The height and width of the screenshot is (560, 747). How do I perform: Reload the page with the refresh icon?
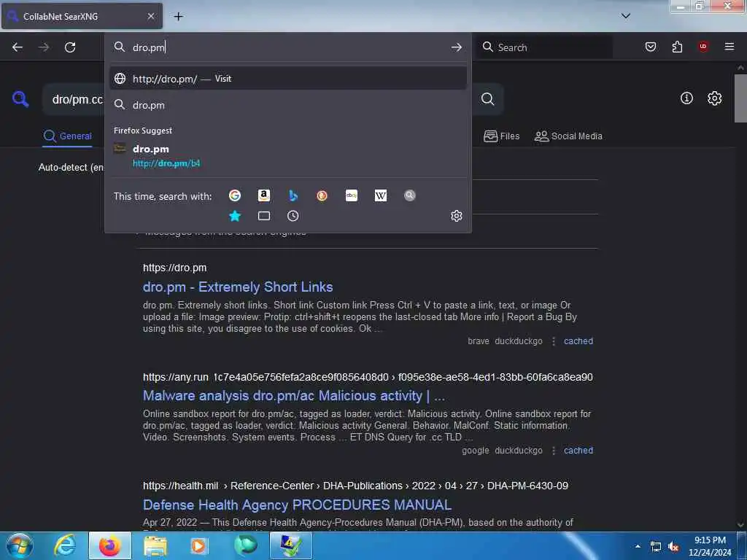point(70,47)
